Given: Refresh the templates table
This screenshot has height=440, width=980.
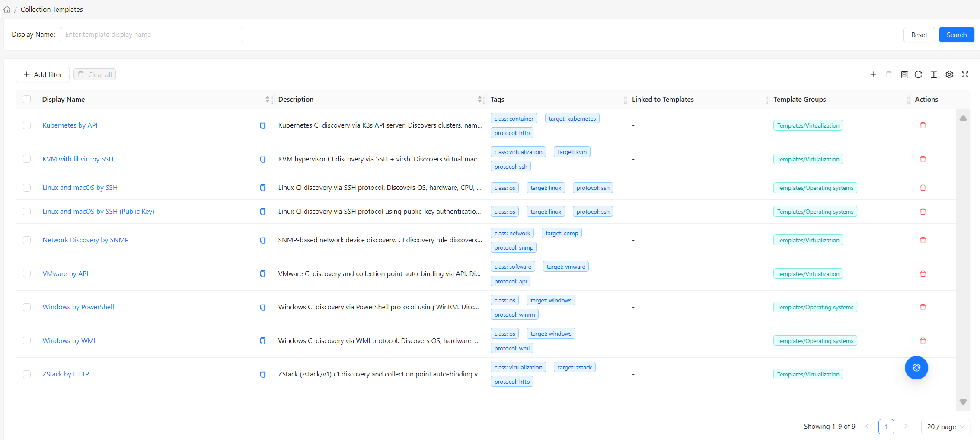Looking at the screenshot, I should point(918,74).
